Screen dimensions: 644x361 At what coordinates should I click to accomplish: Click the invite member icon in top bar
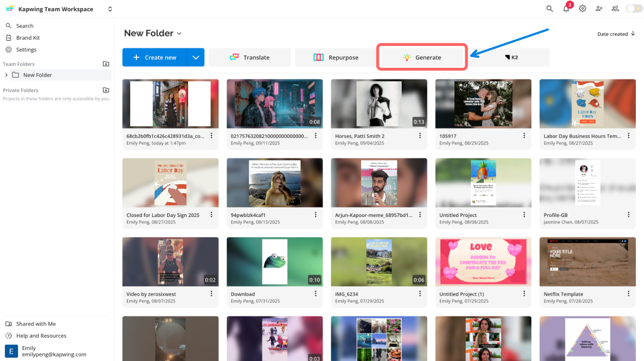(x=599, y=9)
